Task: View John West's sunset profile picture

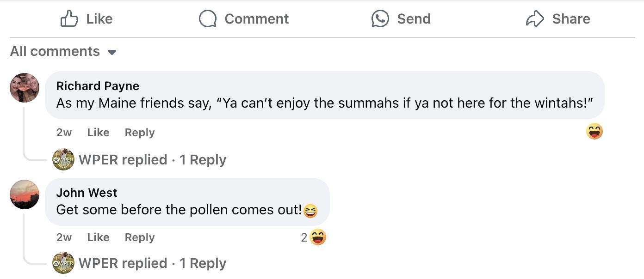Action: click(x=25, y=194)
